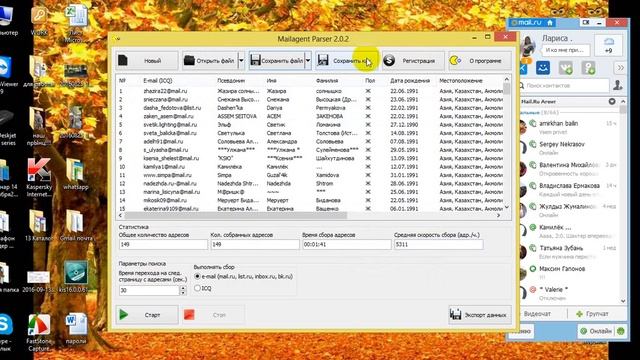Click the home icon in Mail.Ru Agent title
The height and width of the screenshot is (360, 640).
tap(550, 22)
